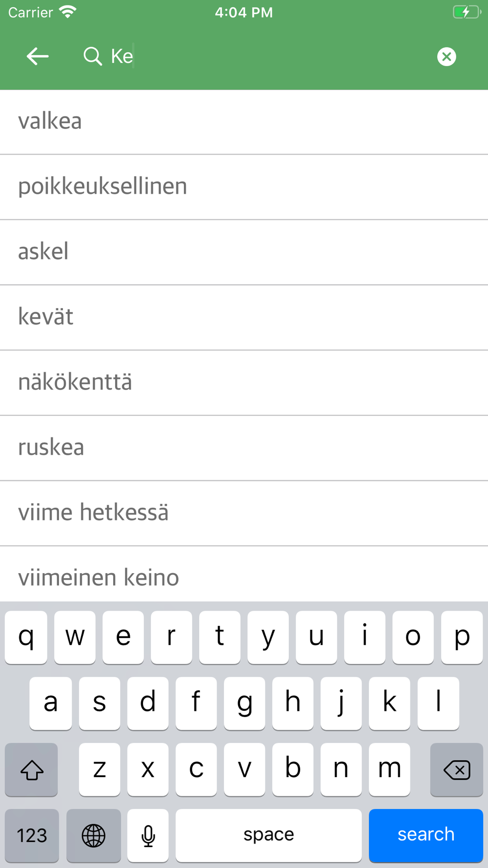Image resolution: width=488 pixels, height=868 pixels.
Task: Type the letter k key
Action: (x=389, y=703)
